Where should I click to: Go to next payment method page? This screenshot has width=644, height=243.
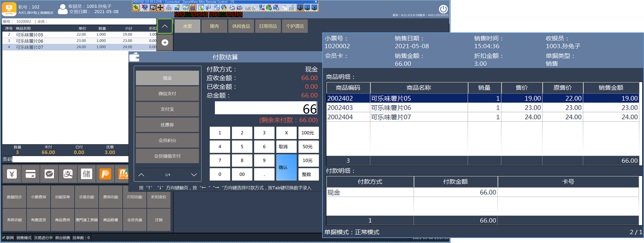194,175
